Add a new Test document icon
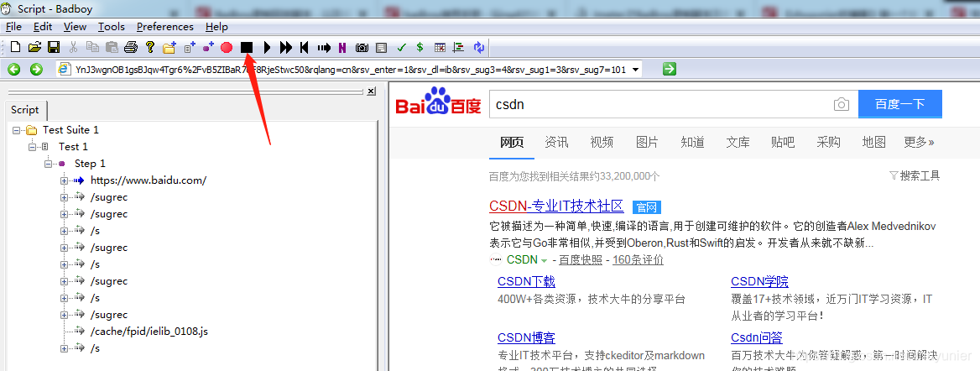 tap(190, 47)
